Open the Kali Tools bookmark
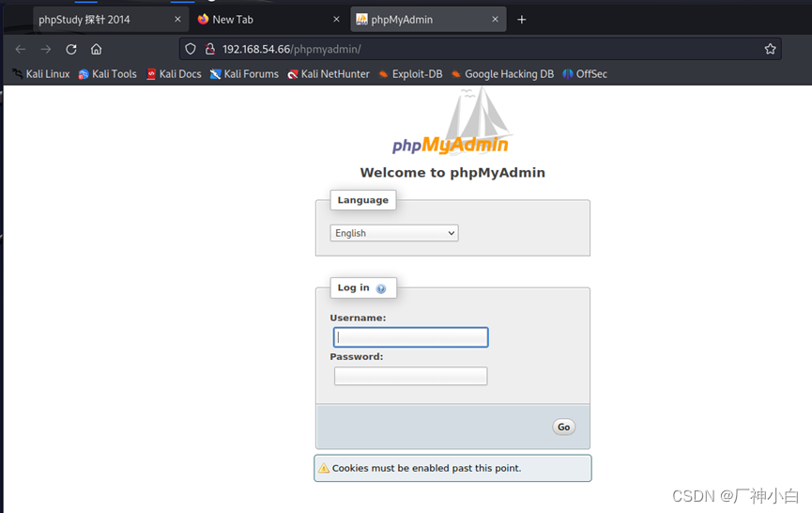The image size is (812, 513). pyautogui.click(x=108, y=74)
